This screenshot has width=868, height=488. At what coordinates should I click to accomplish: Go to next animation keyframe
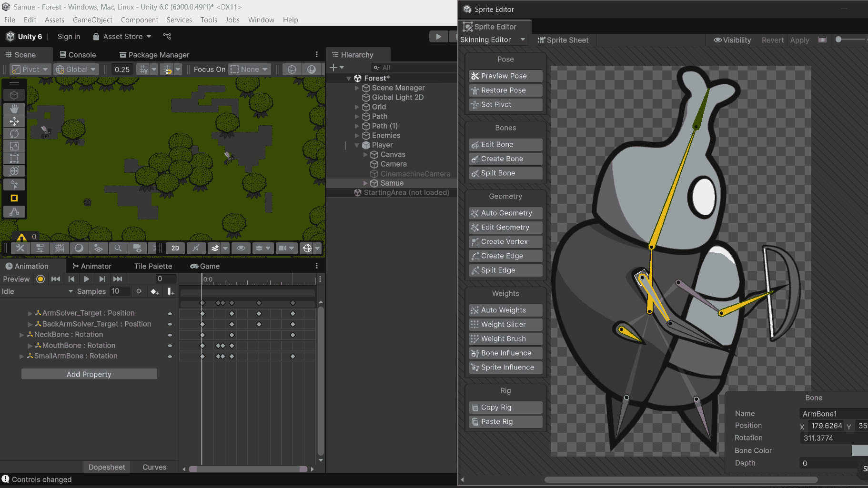[102, 279]
